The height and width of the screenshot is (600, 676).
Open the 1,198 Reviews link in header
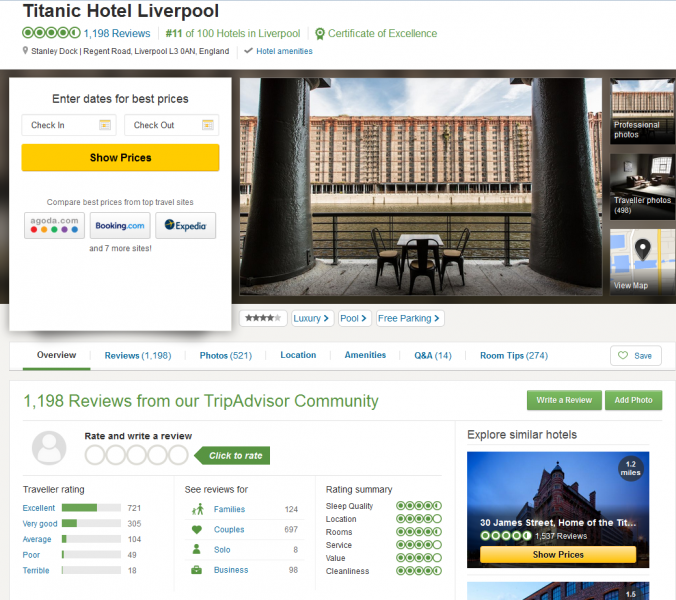[x=117, y=33]
